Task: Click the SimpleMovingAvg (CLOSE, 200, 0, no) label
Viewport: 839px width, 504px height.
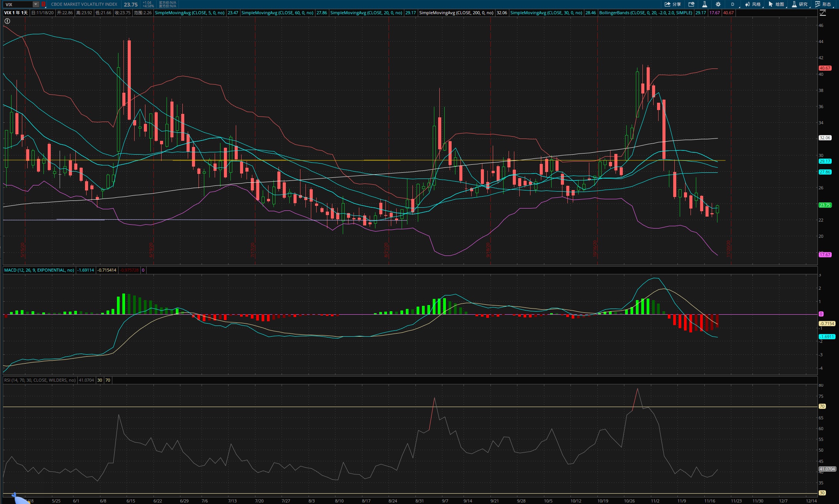Action: [x=456, y=13]
